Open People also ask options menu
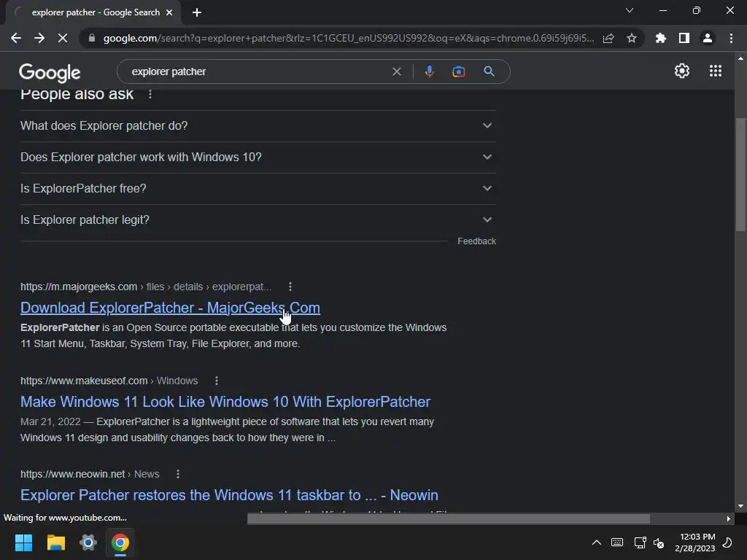The image size is (747, 560). pos(150,94)
